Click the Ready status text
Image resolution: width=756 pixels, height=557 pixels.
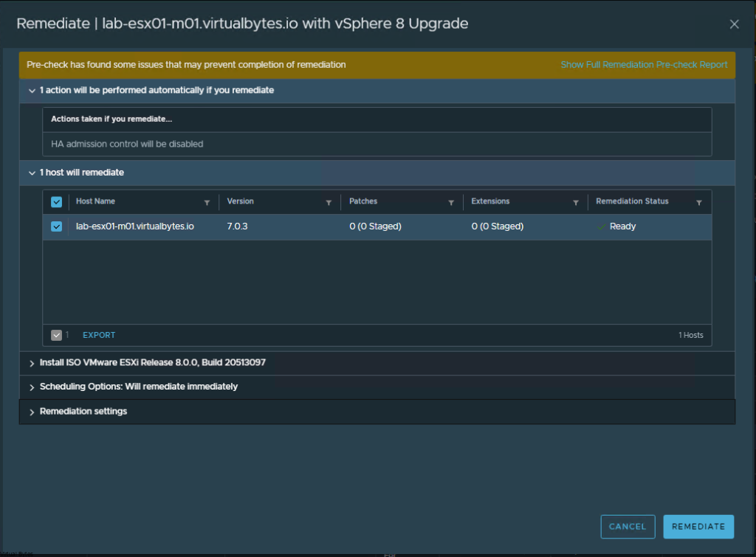pos(622,226)
